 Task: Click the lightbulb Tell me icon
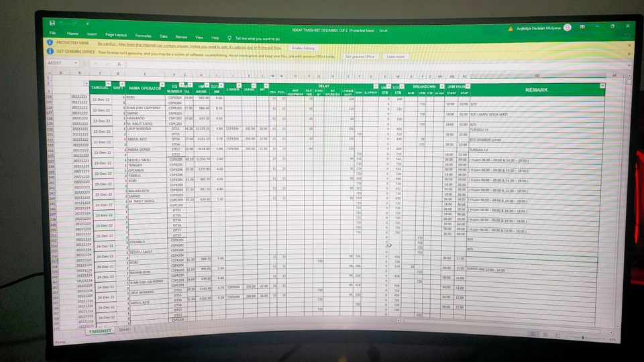coord(229,38)
